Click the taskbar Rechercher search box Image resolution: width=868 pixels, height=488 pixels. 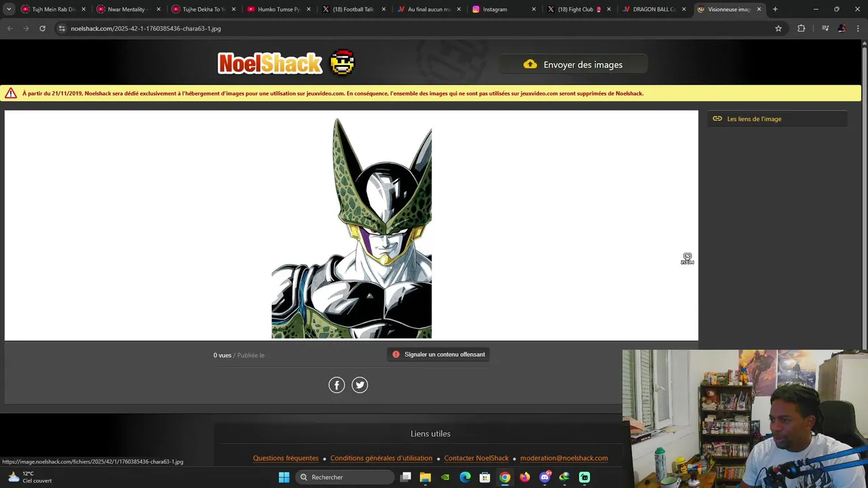(x=345, y=477)
